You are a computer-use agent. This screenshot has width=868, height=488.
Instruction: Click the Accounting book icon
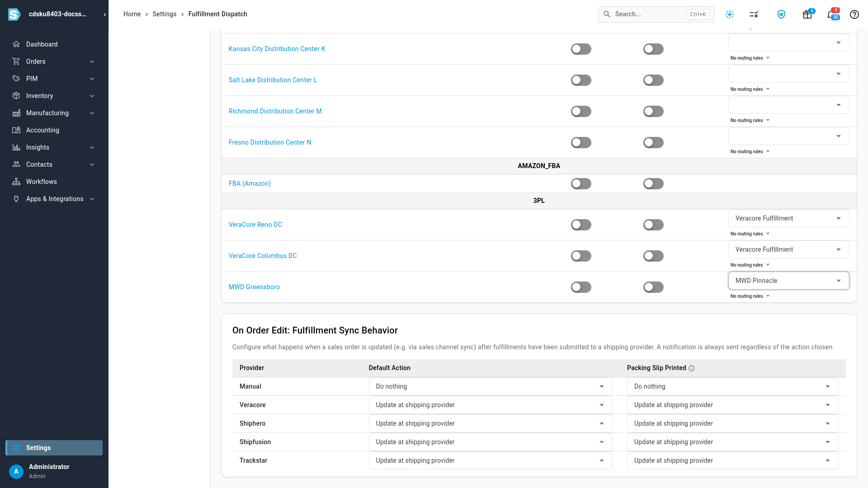tap(16, 130)
